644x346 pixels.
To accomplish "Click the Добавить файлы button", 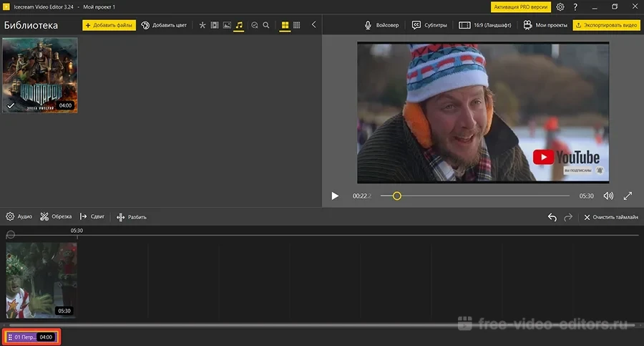I will pos(109,25).
